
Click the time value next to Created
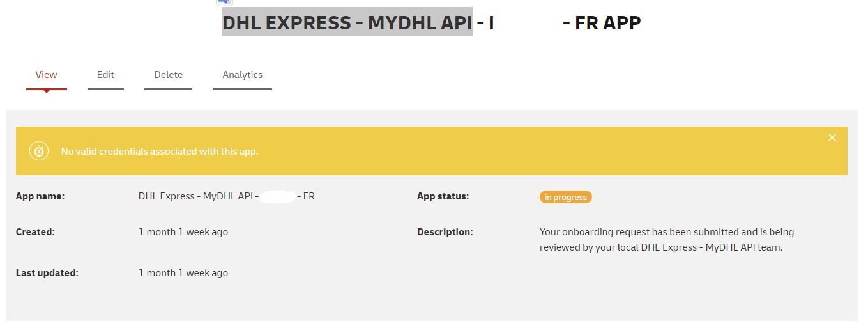coord(183,232)
